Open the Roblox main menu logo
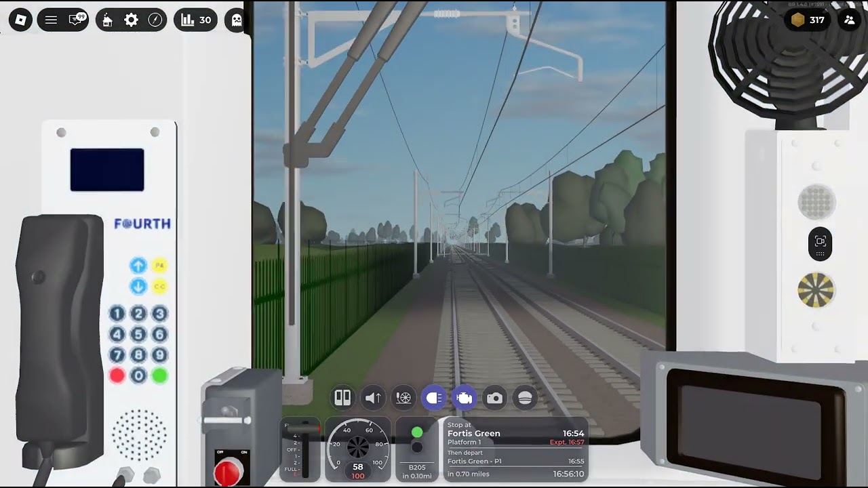 pyautogui.click(x=20, y=20)
